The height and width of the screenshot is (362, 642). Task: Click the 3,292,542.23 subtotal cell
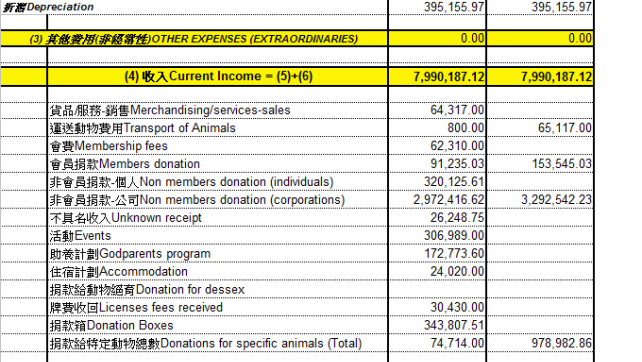point(540,200)
